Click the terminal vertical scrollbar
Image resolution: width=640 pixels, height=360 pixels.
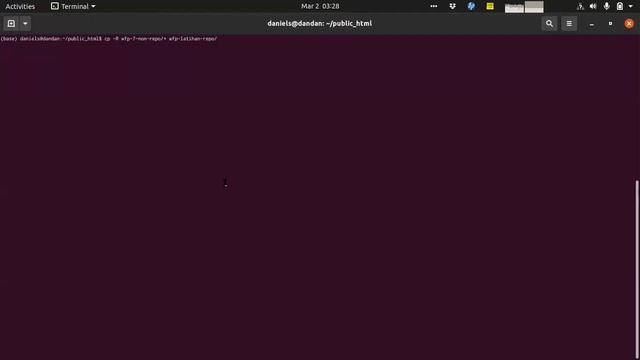[637, 269]
